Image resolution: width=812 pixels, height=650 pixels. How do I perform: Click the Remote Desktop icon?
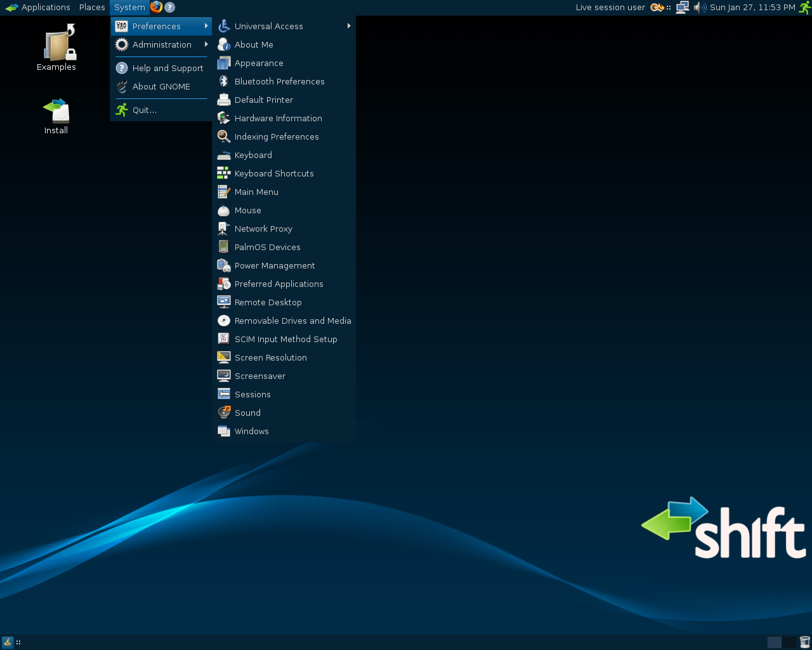point(224,302)
